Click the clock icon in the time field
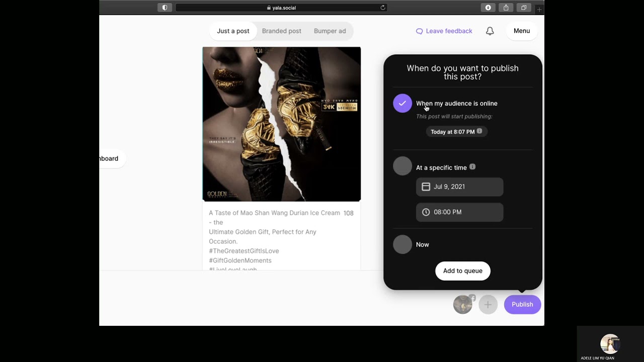The height and width of the screenshot is (362, 644). pyautogui.click(x=426, y=212)
